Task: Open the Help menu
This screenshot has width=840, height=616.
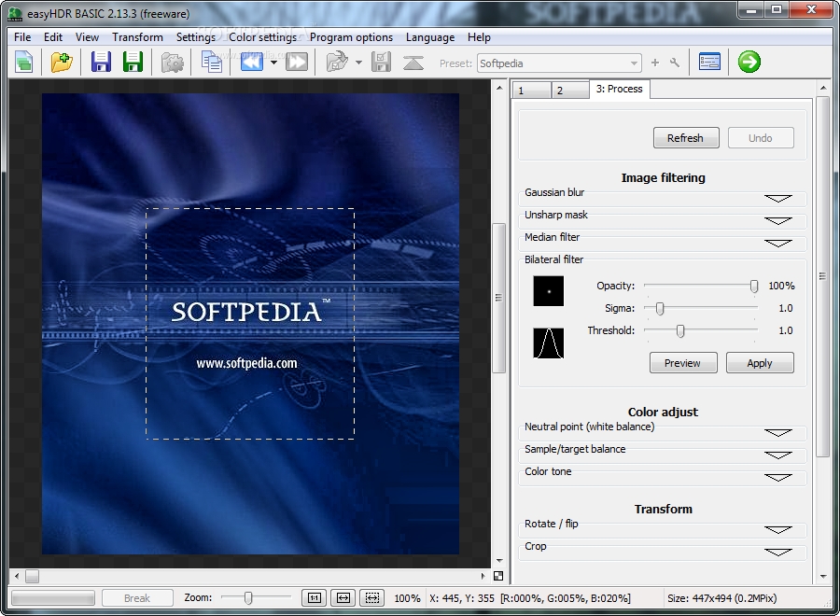Action: click(x=479, y=37)
